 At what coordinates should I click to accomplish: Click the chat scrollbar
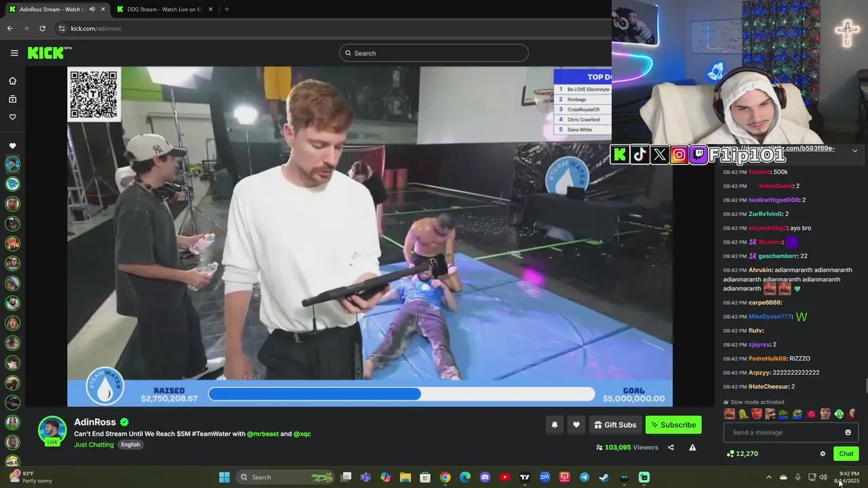(x=865, y=385)
